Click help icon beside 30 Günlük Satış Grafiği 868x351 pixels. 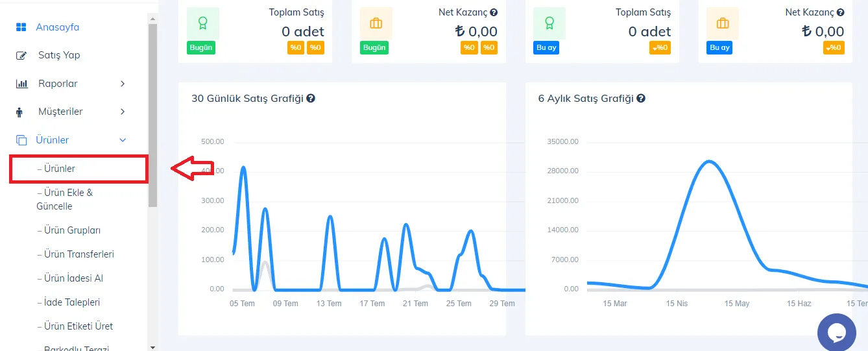click(311, 99)
